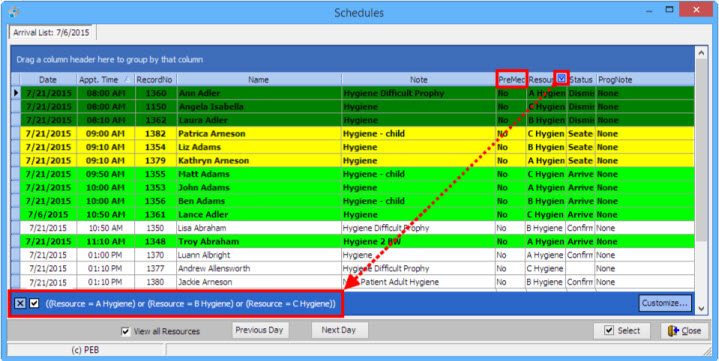
Task: Click the Luann Albright entry
Action: tap(204, 255)
